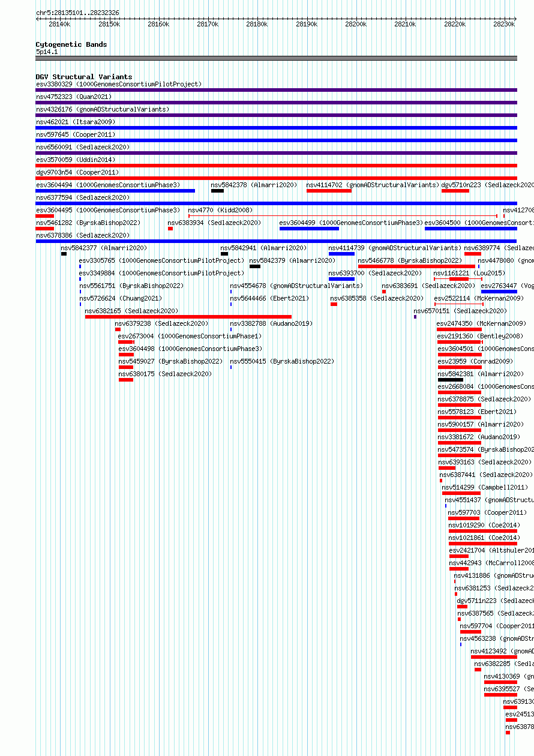534x756 pixels.
Task: Click blue bar under esv3604499
Action: pos(309,229)
